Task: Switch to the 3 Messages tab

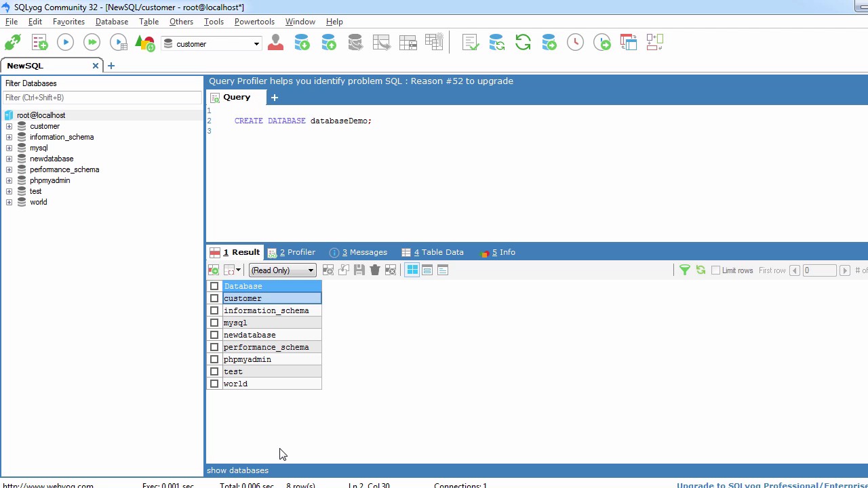Action: [x=358, y=252]
